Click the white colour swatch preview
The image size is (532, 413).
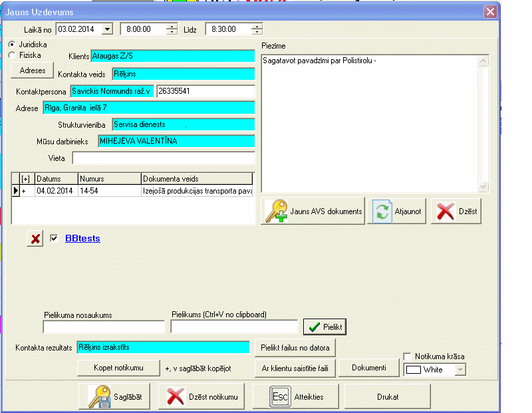(x=413, y=370)
